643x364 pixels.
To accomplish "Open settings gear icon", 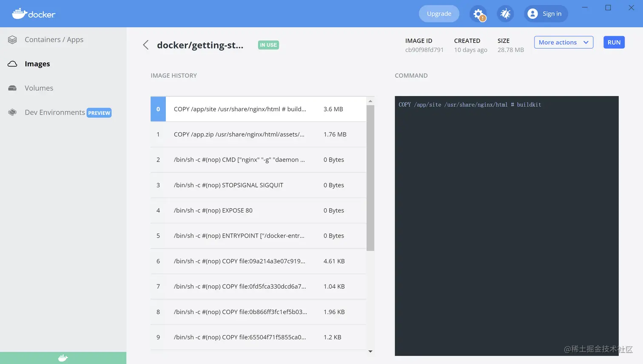I will [x=478, y=14].
